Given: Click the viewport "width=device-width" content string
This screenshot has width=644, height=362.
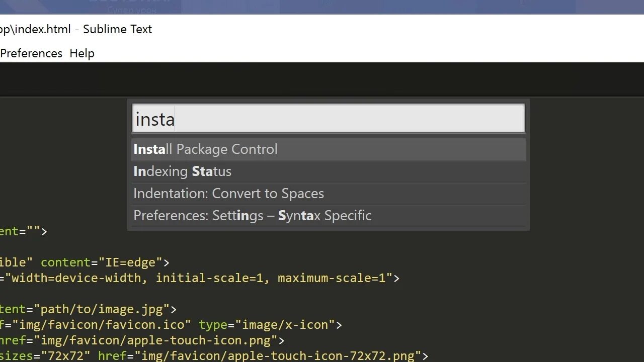Looking at the screenshot, I should click(199, 278).
